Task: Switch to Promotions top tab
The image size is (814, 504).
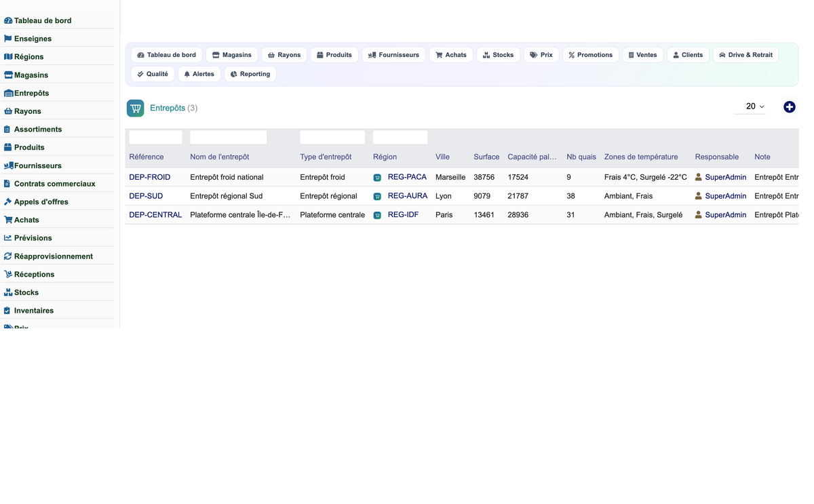Action: pos(591,55)
